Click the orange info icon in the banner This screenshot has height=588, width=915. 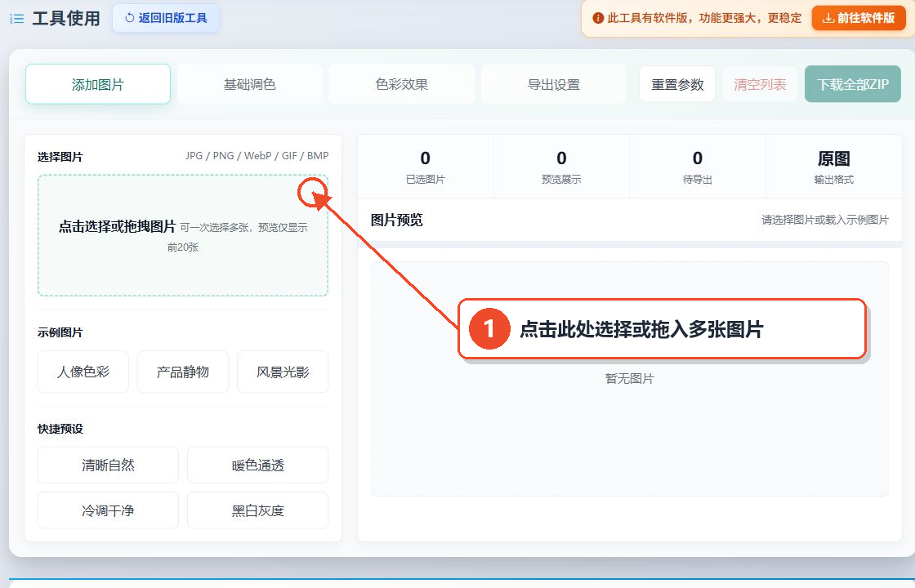(x=597, y=18)
